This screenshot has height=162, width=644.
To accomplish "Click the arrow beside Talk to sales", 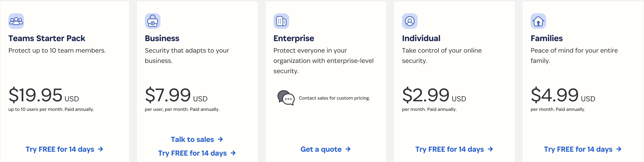I will tap(220, 139).
